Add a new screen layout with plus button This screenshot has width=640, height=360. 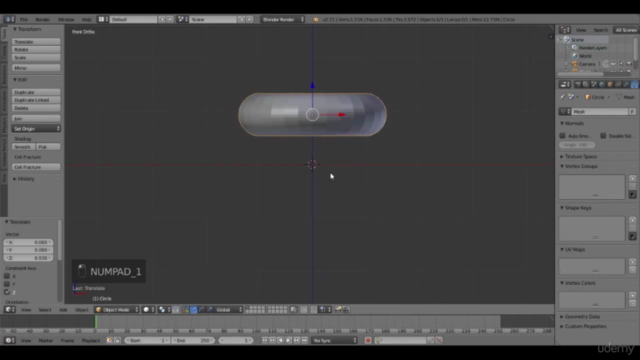[x=162, y=19]
